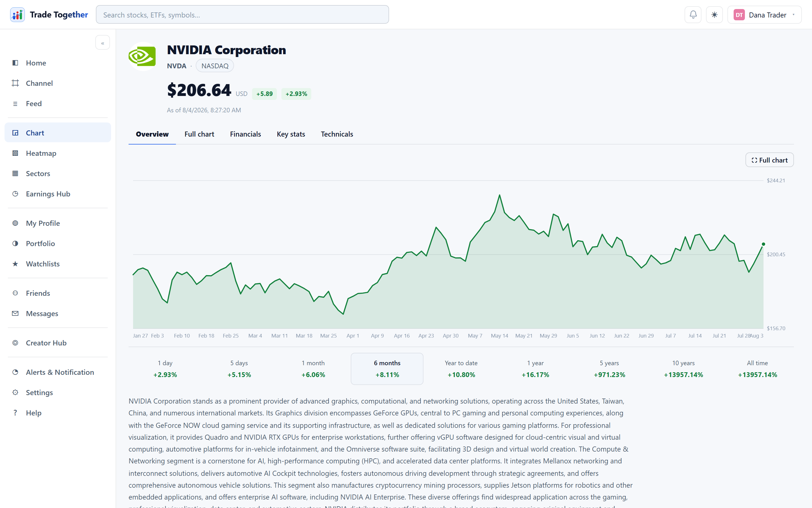Screen dimensions: 812x508
Task: Open the Dana Trader account dropdown arrow
Action: (794, 14)
